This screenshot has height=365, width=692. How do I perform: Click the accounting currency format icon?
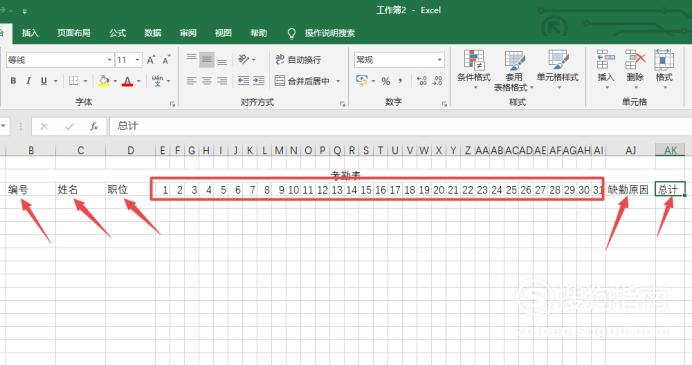[361, 81]
